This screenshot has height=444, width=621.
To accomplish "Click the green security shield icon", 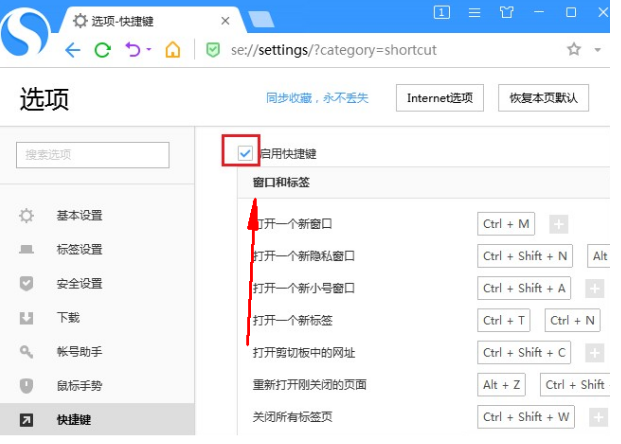I will (x=213, y=50).
